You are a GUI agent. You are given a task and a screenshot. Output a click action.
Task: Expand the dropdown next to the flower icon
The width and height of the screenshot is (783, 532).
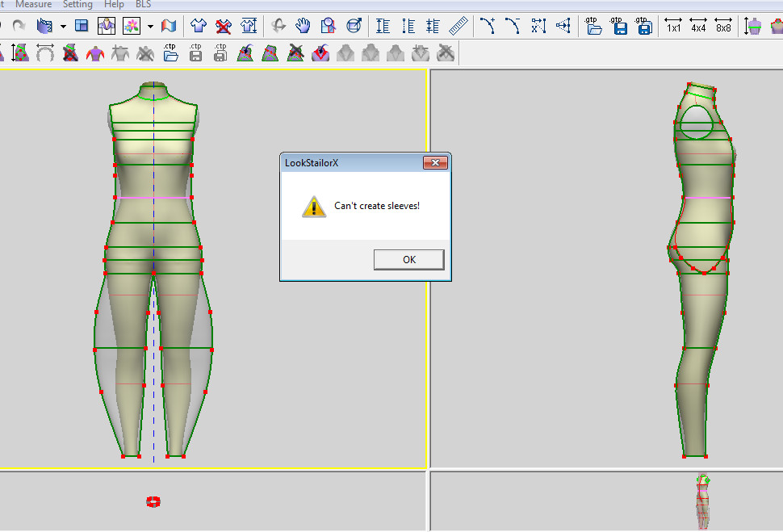pos(150,27)
